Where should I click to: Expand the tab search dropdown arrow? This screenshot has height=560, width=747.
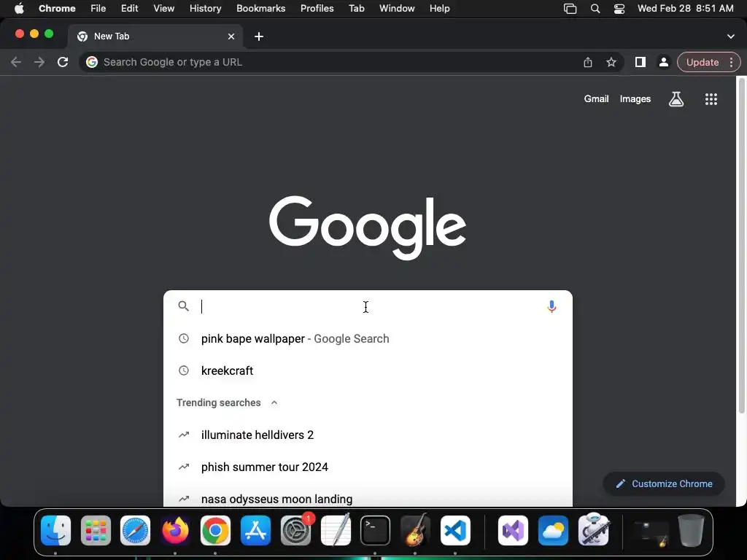click(731, 36)
